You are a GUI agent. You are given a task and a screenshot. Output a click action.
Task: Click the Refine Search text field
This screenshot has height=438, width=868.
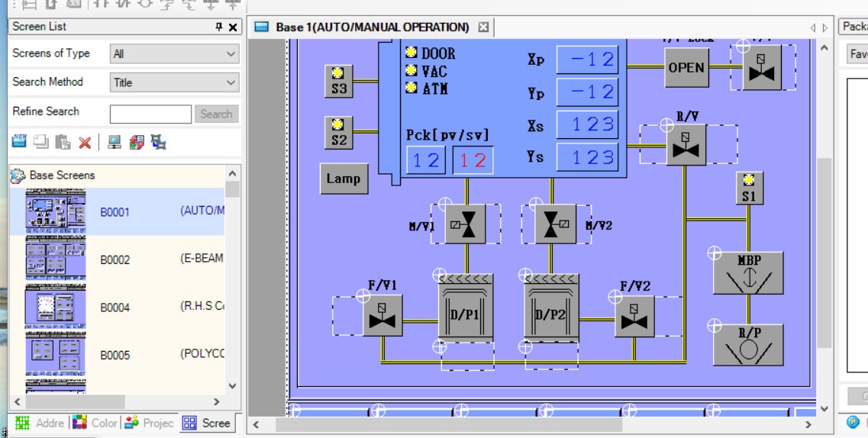[x=150, y=114]
